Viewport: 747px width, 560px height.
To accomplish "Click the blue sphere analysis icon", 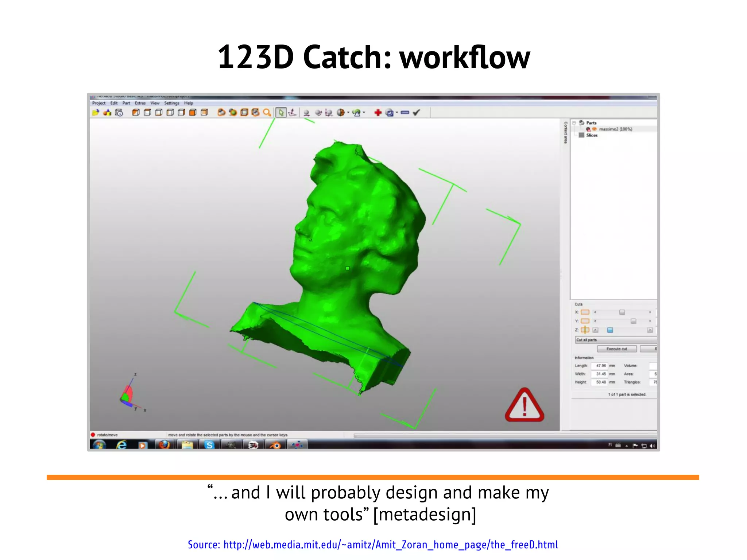I will click(390, 113).
